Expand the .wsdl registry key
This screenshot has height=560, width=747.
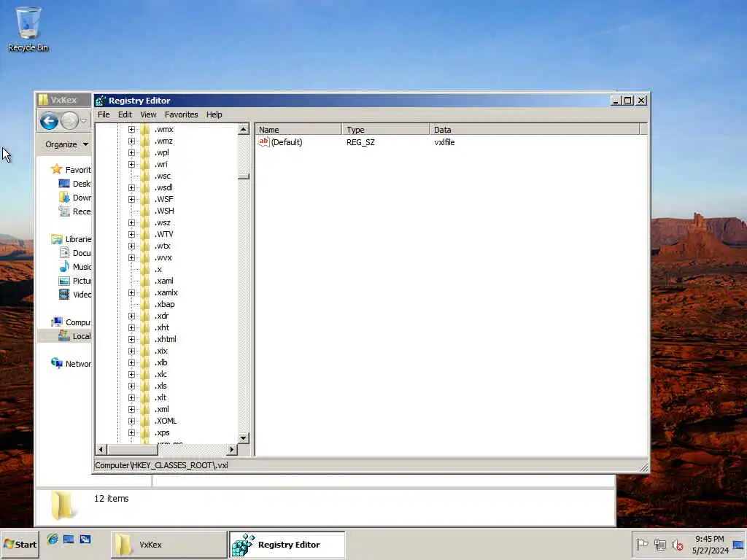click(131, 187)
